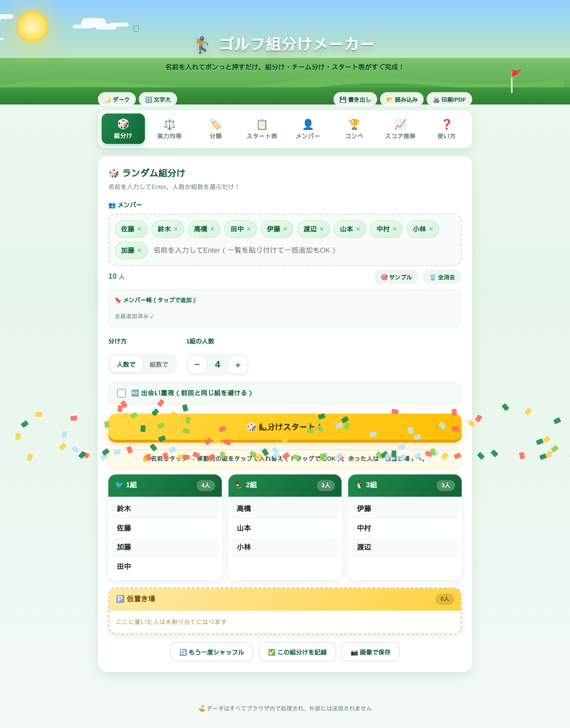Screen dimensions: 570x728
Task: Remove 山本 member chip
Action: click(x=358, y=229)
